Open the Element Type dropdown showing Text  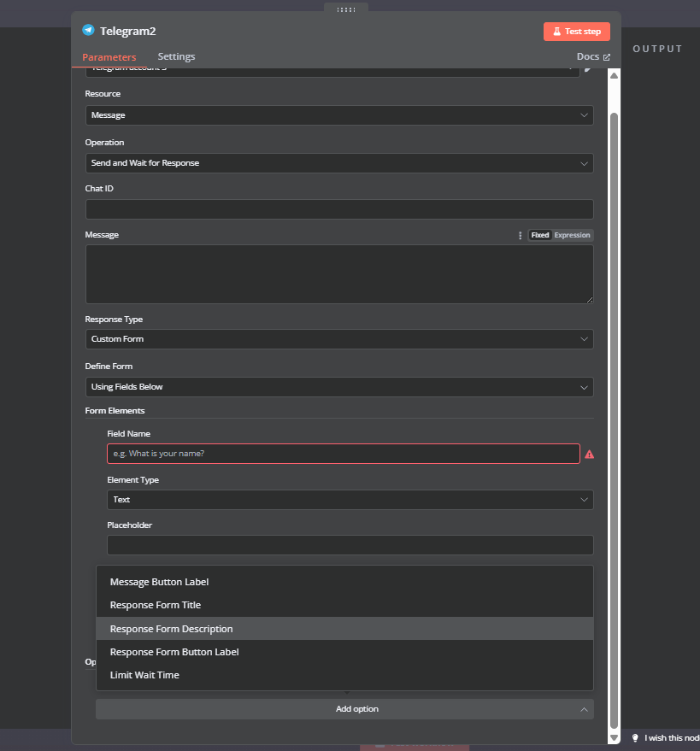point(350,500)
